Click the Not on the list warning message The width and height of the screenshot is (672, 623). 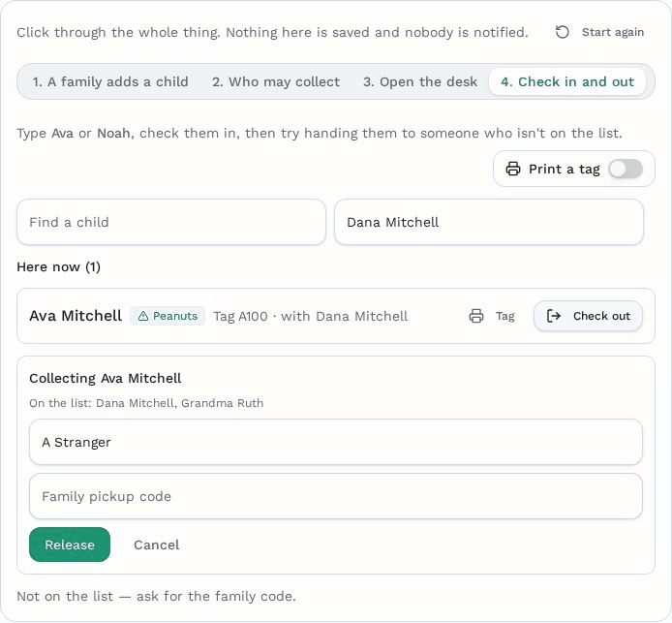point(157,596)
